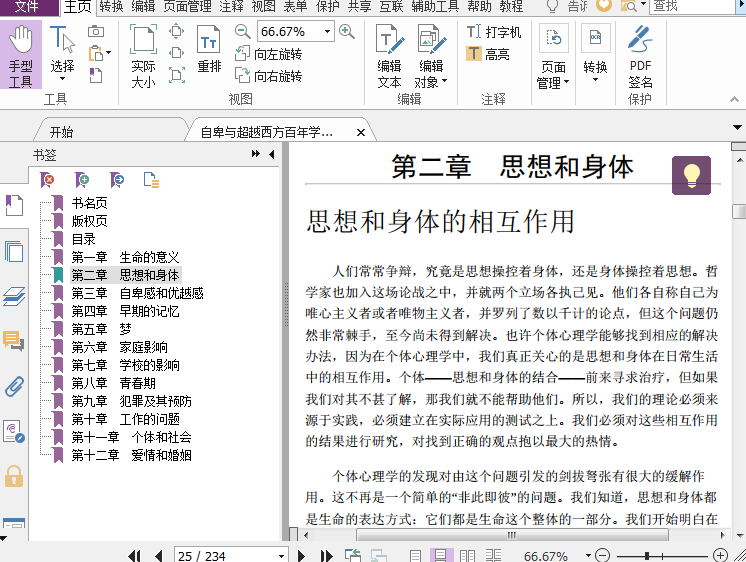Rotate view left (向左旋转)
The image size is (746, 562).
(269, 54)
